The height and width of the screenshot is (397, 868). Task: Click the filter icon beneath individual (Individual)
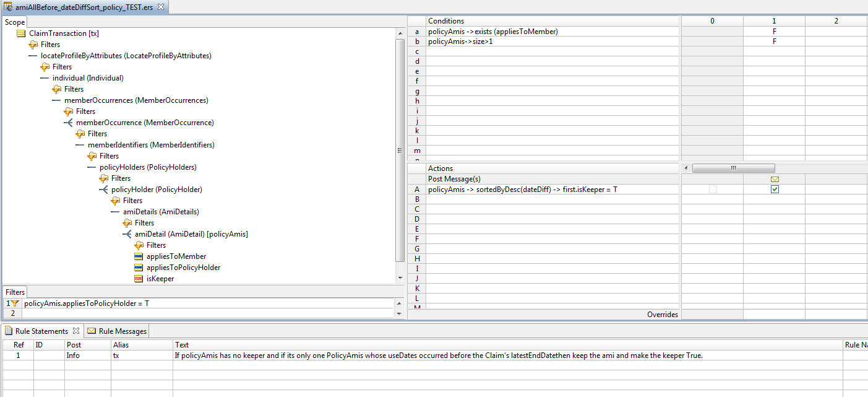(57, 89)
